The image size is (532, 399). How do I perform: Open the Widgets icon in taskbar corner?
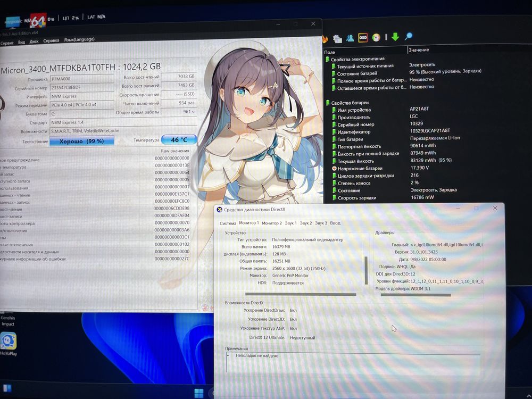pyautogui.click(x=7, y=388)
